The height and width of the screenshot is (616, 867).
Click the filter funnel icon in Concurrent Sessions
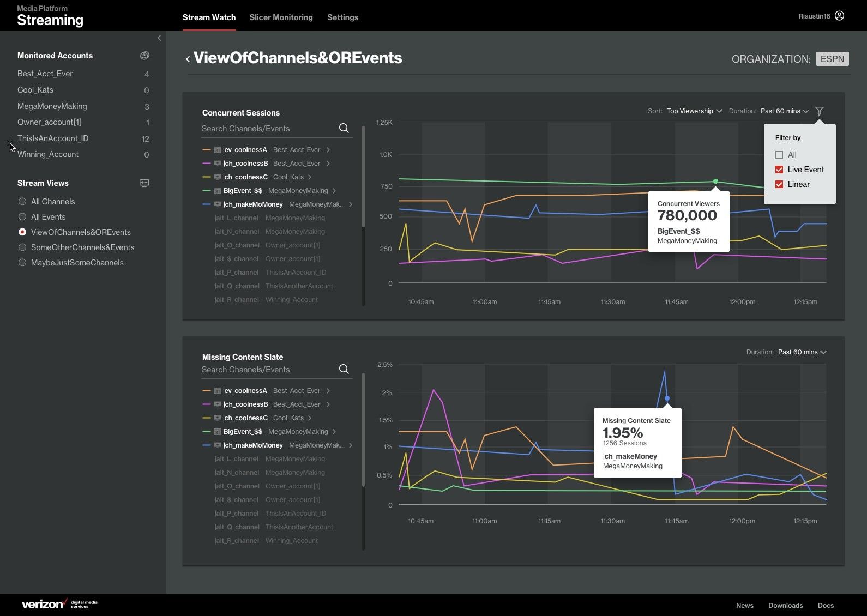819,111
